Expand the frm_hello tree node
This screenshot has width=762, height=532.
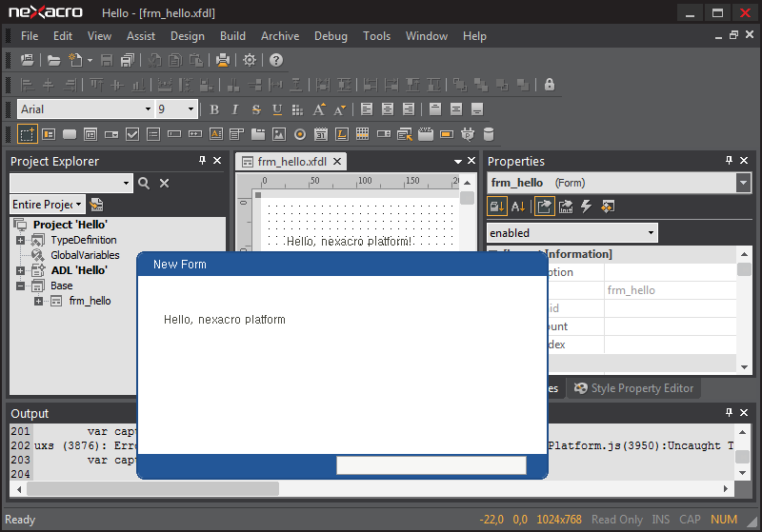(38, 301)
